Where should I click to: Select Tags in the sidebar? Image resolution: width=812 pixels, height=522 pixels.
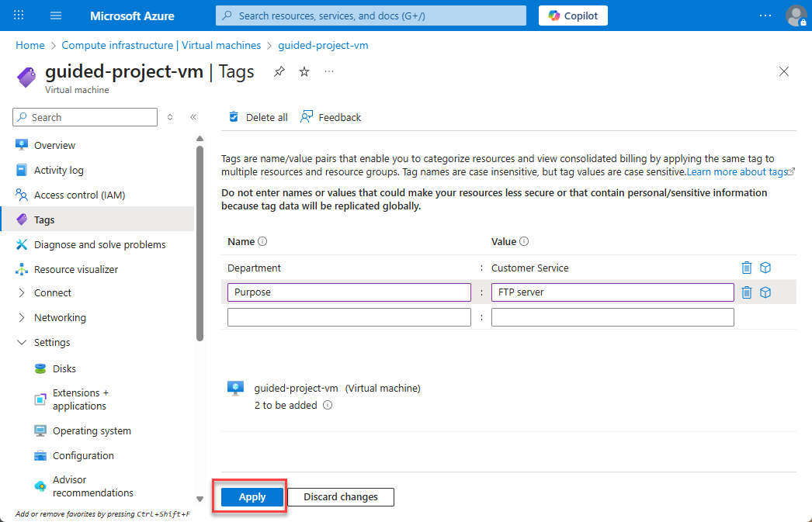(x=97, y=220)
